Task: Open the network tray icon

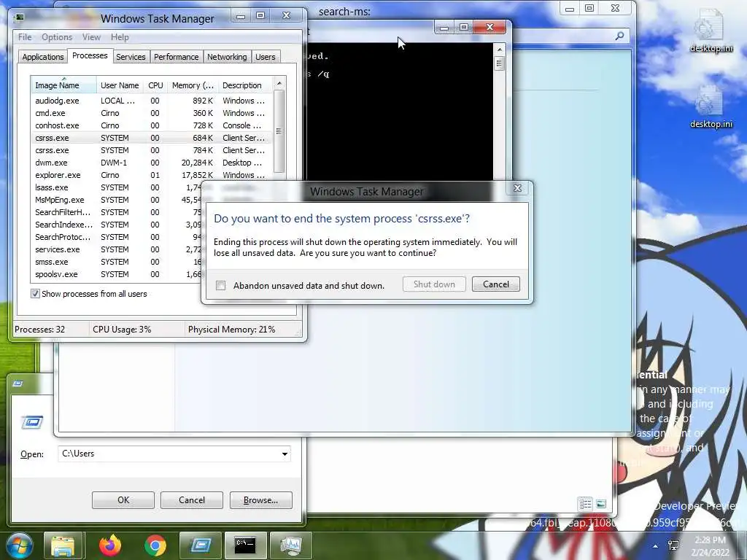Action: pos(673,545)
